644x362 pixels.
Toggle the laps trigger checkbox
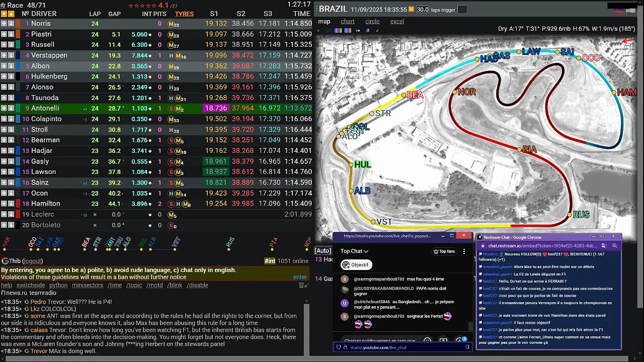click(462, 10)
